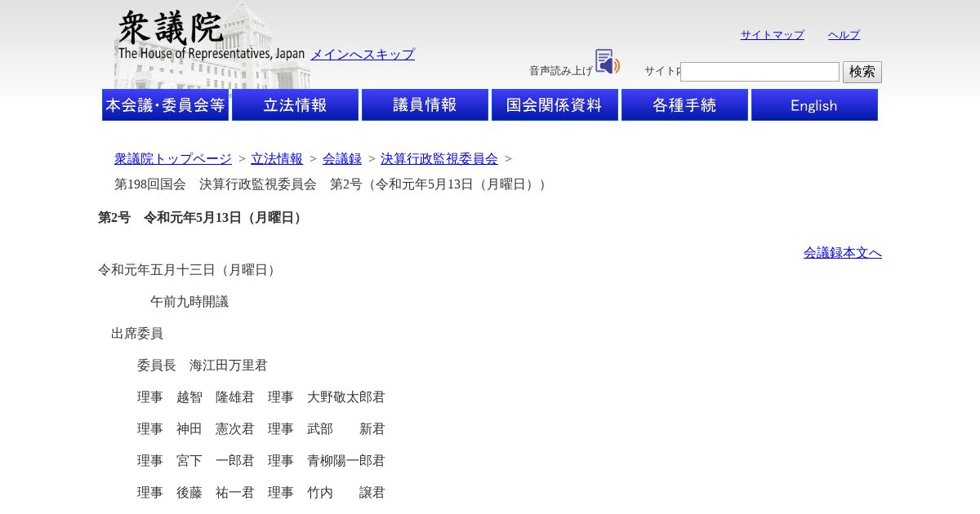980x514 pixels.
Task: Open the 立法情報 menu tab
Action: pos(295,105)
